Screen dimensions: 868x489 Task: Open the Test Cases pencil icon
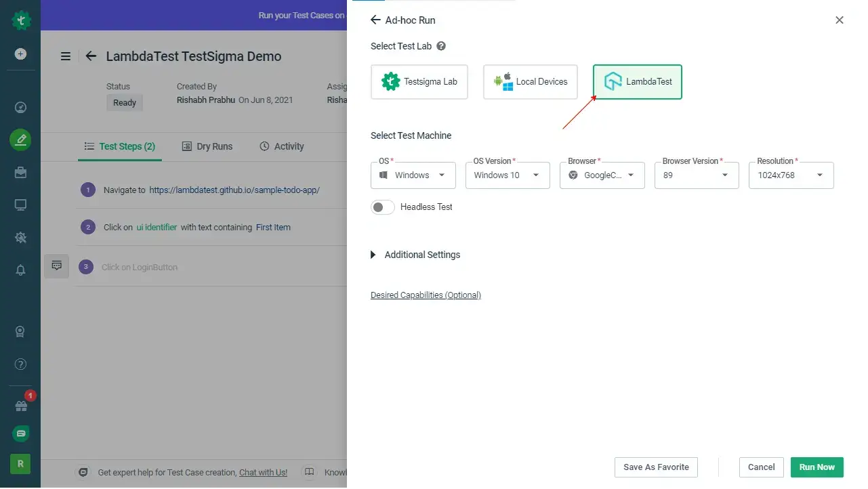20,140
